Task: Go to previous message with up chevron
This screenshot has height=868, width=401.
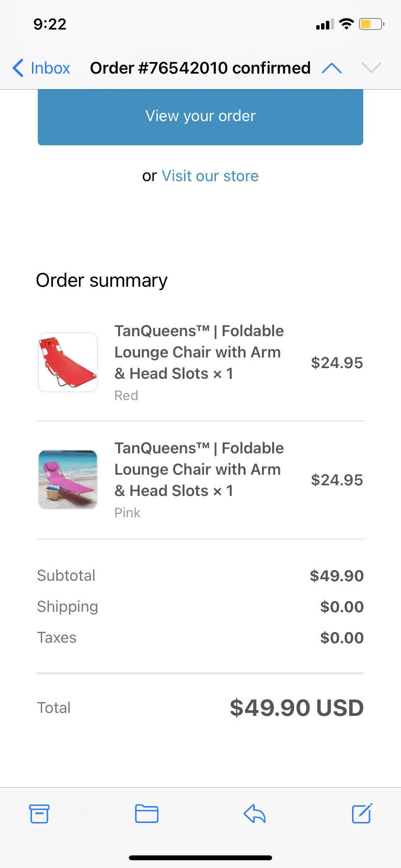Action: [332, 68]
